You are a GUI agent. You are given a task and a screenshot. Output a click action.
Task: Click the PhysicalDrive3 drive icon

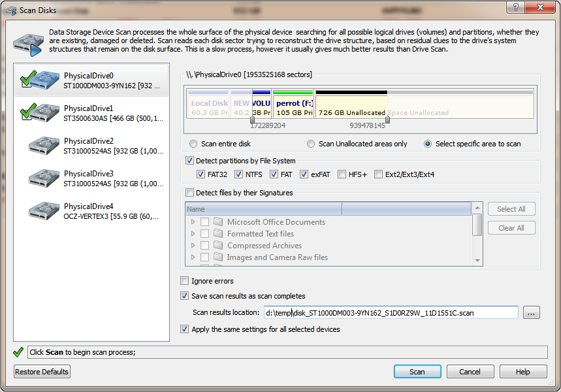(x=44, y=178)
